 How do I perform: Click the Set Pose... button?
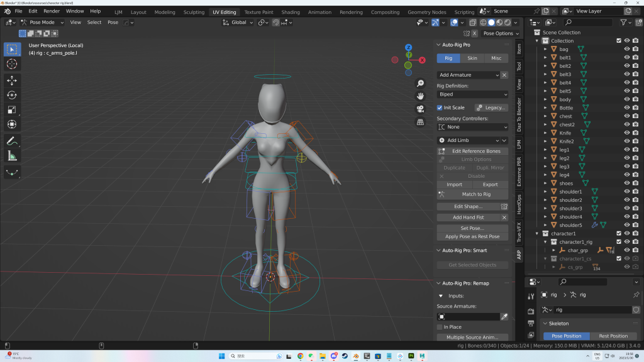472,228
